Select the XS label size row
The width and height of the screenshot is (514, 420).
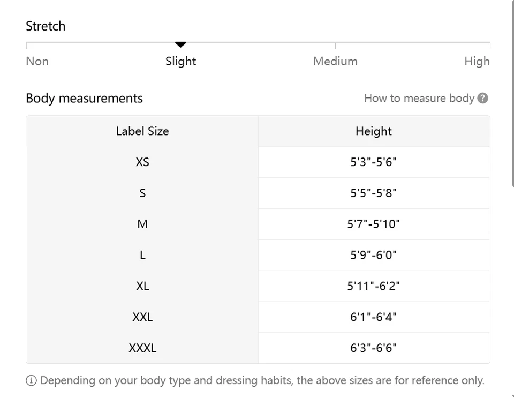[142, 162]
